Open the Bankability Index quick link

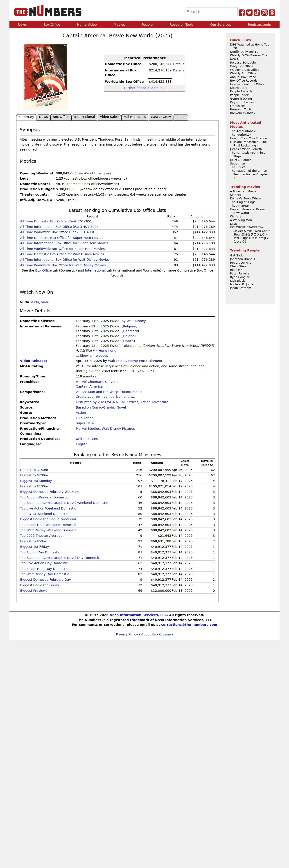click(242, 113)
